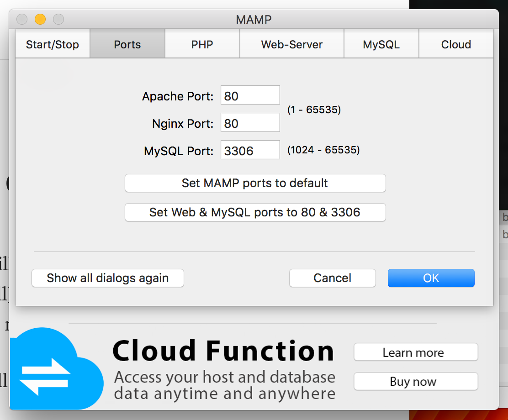Select the Ports tab
508x420 pixels.
[127, 44]
